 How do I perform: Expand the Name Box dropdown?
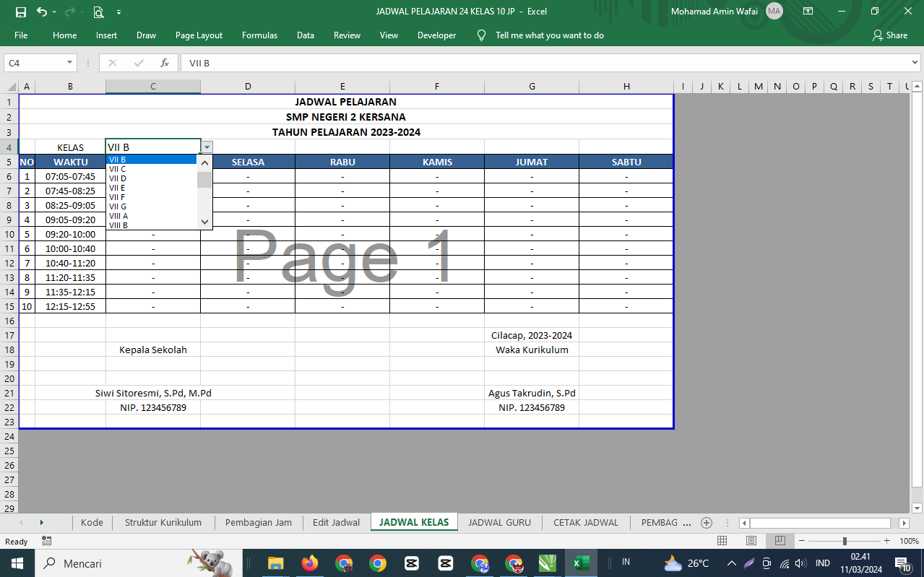coord(70,63)
